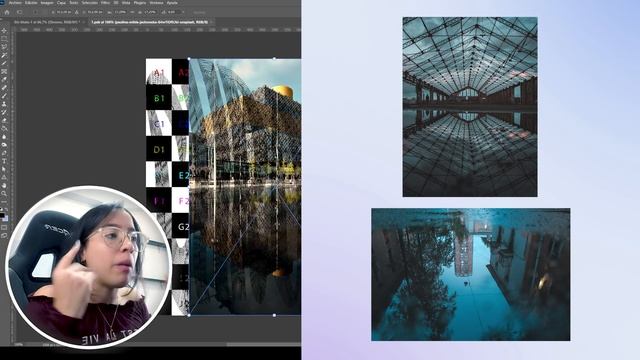Image resolution: width=640 pixels, height=360 pixels.
Task: Select the Pen tool
Action: [x=4, y=153]
